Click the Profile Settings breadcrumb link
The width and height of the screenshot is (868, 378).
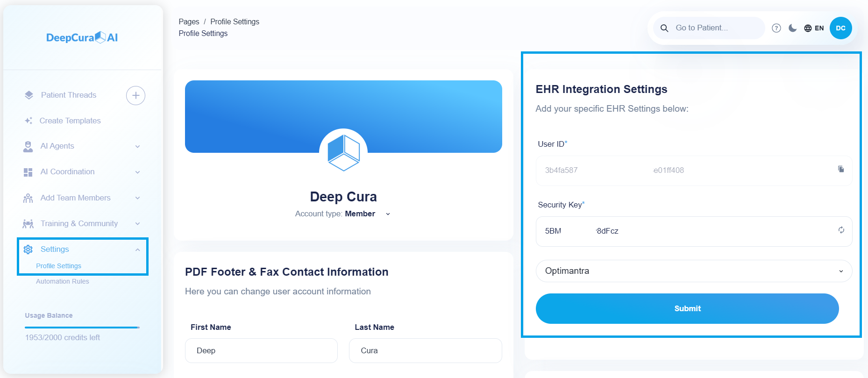coord(235,21)
